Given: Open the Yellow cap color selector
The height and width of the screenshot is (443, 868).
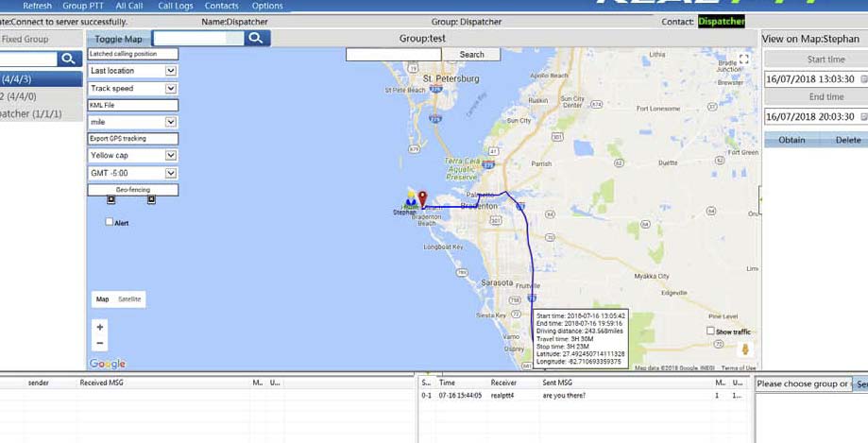Looking at the screenshot, I should point(171,155).
